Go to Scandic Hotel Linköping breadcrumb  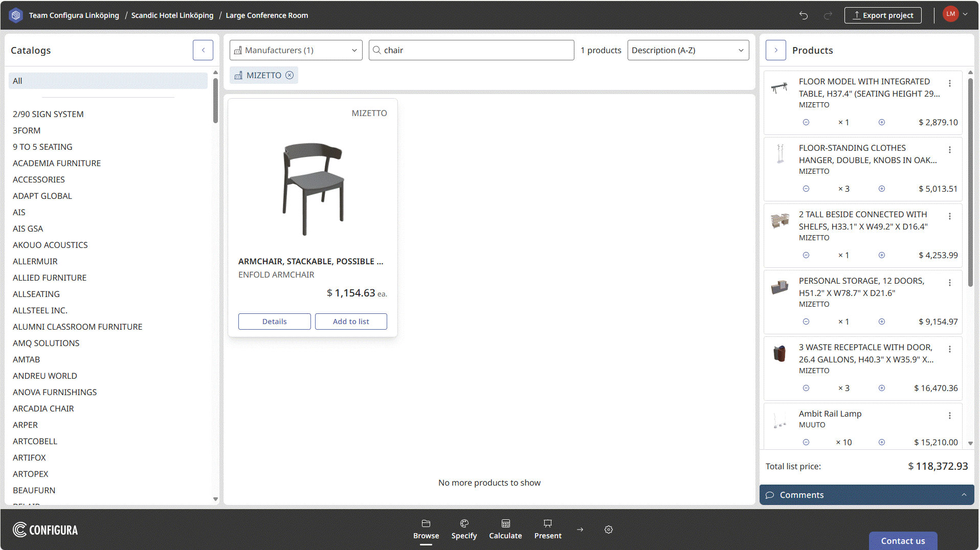point(172,15)
